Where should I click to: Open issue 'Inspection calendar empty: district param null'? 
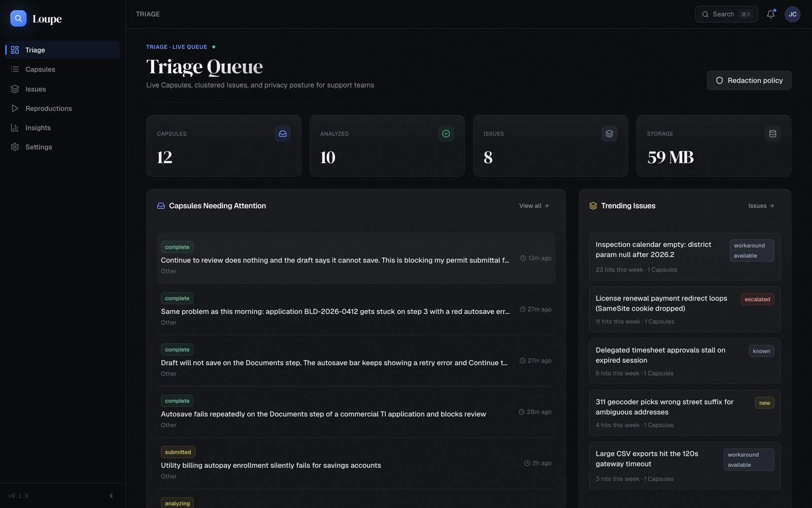pyautogui.click(x=685, y=257)
